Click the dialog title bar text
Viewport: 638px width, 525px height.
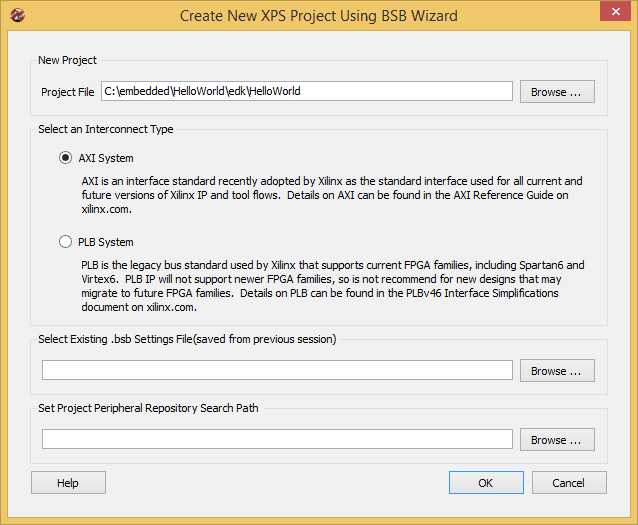[318, 15]
